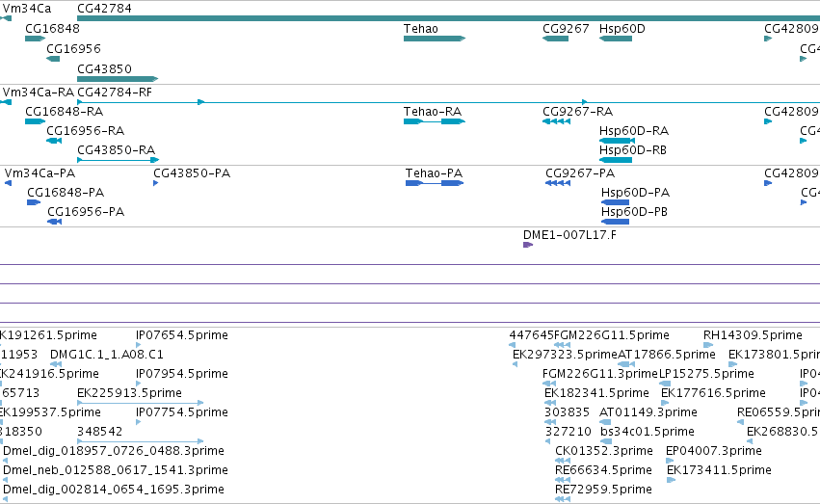Click the Tehao-PA protein glyph
This screenshot has width=820, height=504.
[435, 183]
